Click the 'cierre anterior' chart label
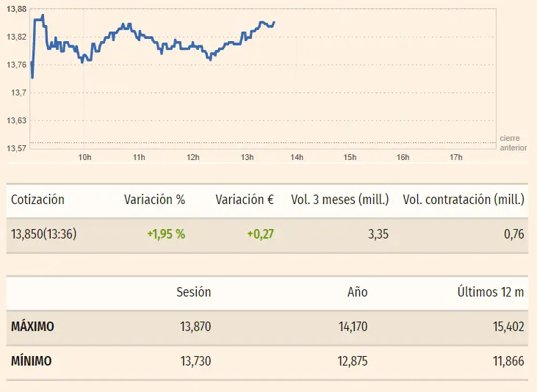Screen dimensions: 537x392 (513, 142)
